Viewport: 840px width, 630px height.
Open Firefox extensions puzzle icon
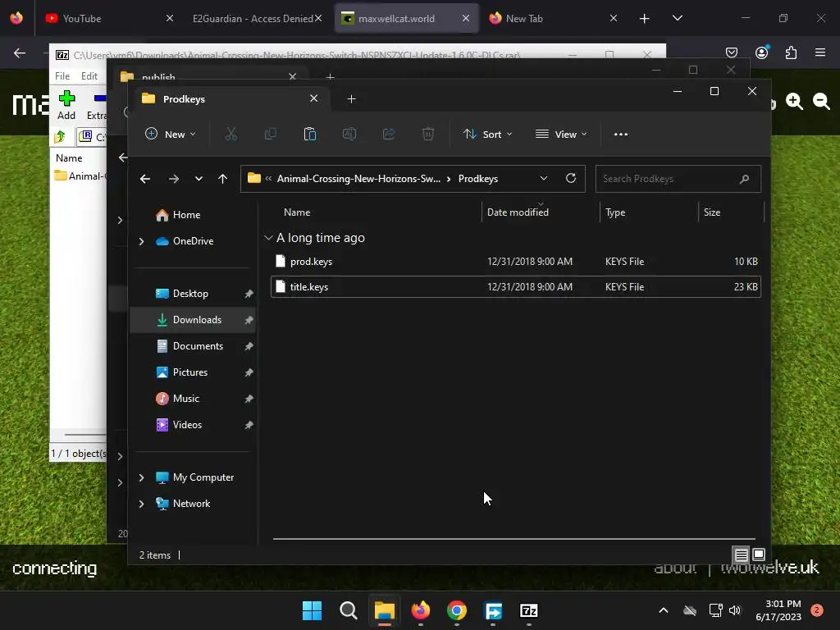tap(791, 52)
